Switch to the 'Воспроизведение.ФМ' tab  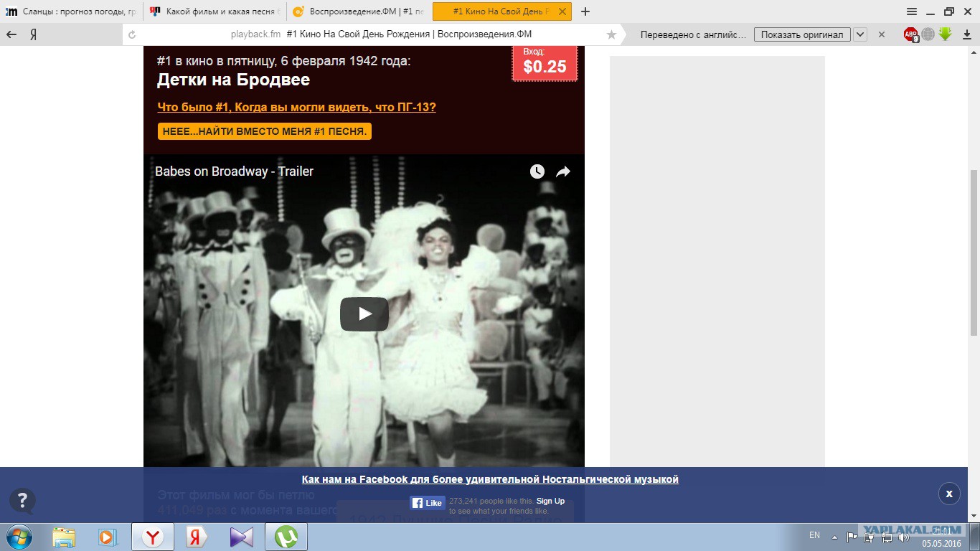tap(359, 11)
